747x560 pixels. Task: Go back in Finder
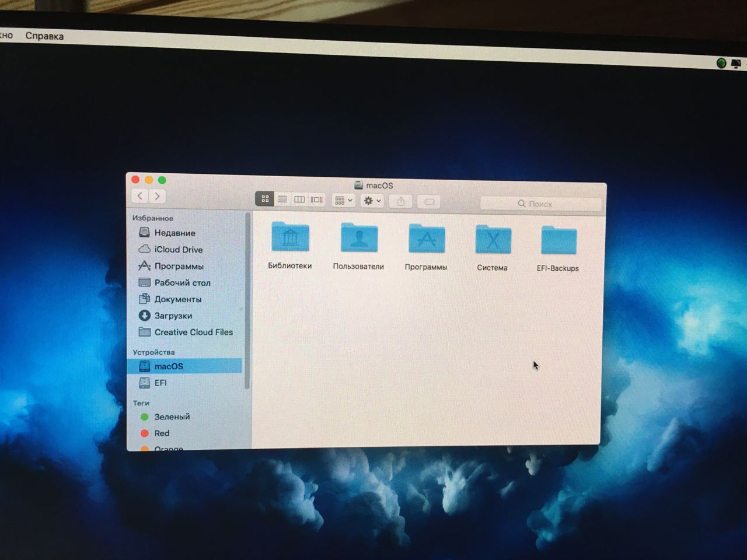click(x=140, y=196)
